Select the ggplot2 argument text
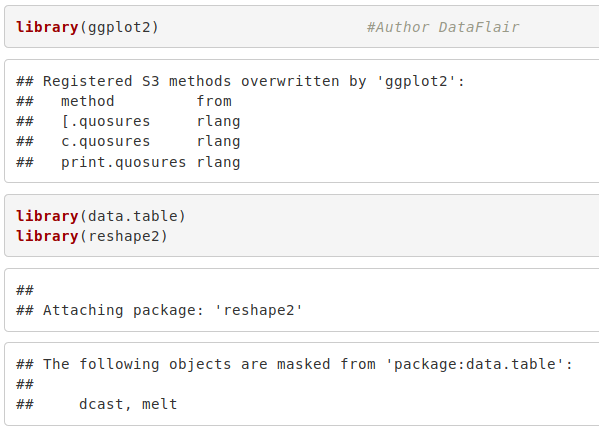This screenshot has height=439, width=599. [x=119, y=28]
